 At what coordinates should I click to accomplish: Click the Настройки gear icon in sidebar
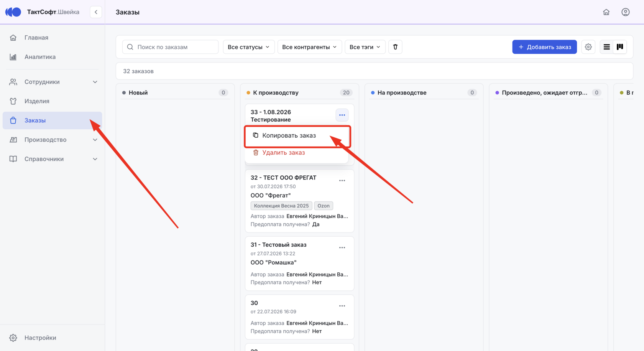[13, 338]
